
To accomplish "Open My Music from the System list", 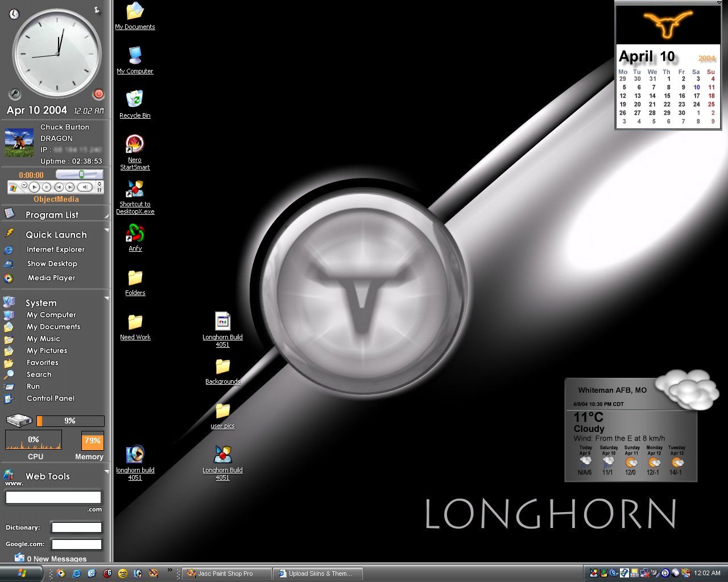I will pyautogui.click(x=43, y=339).
